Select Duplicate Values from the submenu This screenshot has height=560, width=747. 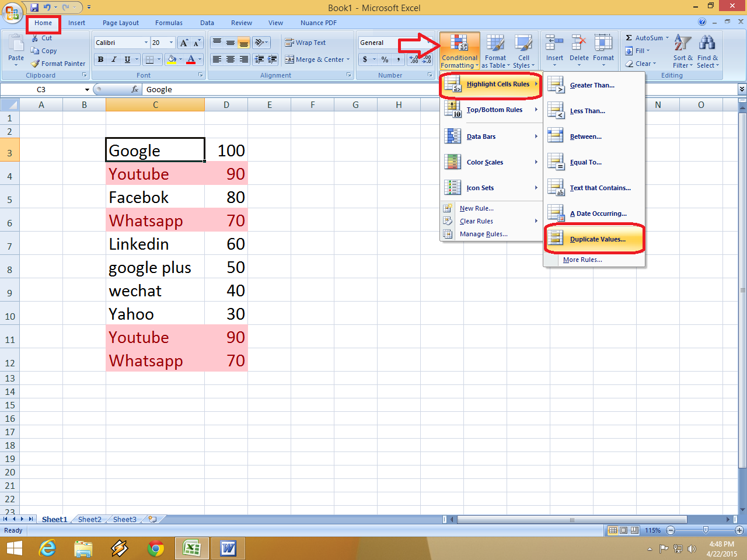[594, 239]
